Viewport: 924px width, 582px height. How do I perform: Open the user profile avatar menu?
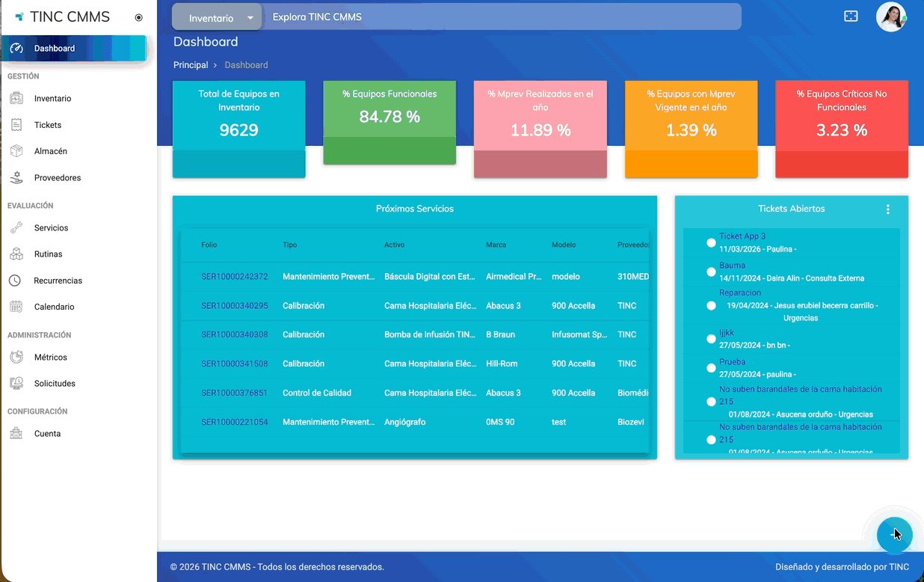pyautogui.click(x=891, y=16)
